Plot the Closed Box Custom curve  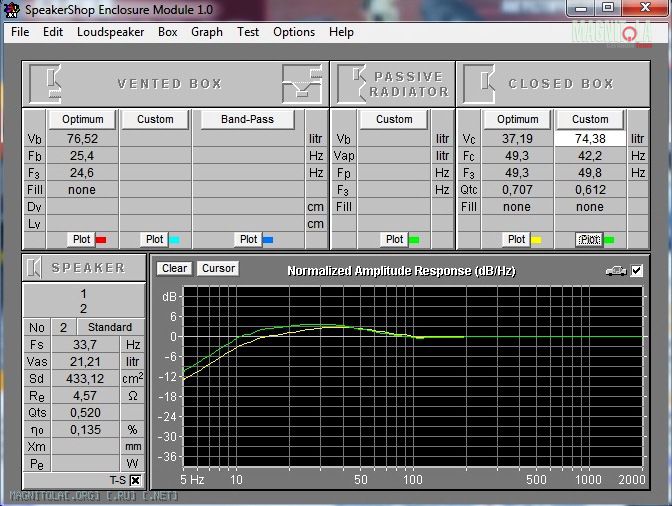[589, 240]
